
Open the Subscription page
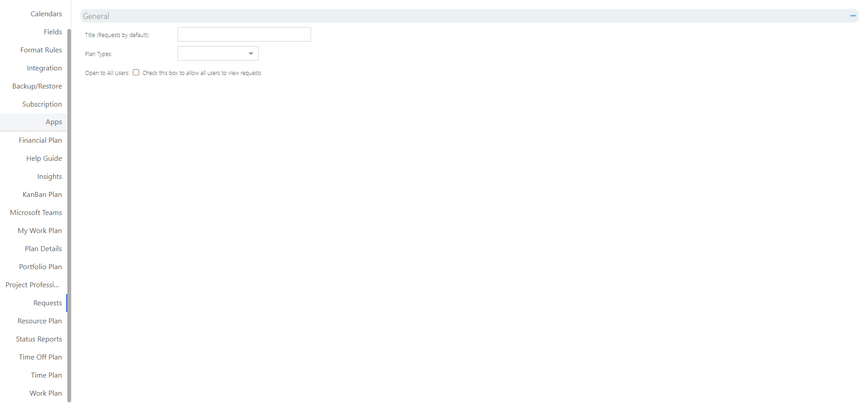(42, 104)
